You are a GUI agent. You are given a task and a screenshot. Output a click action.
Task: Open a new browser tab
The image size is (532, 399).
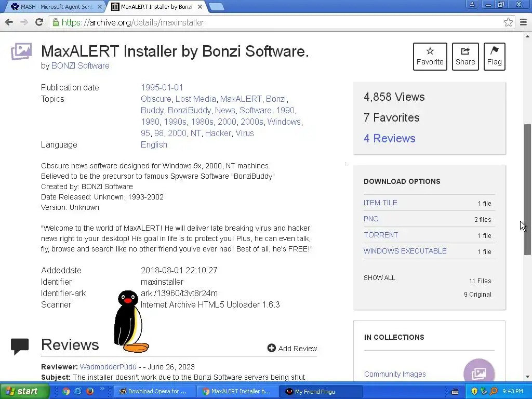(x=216, y=6)
